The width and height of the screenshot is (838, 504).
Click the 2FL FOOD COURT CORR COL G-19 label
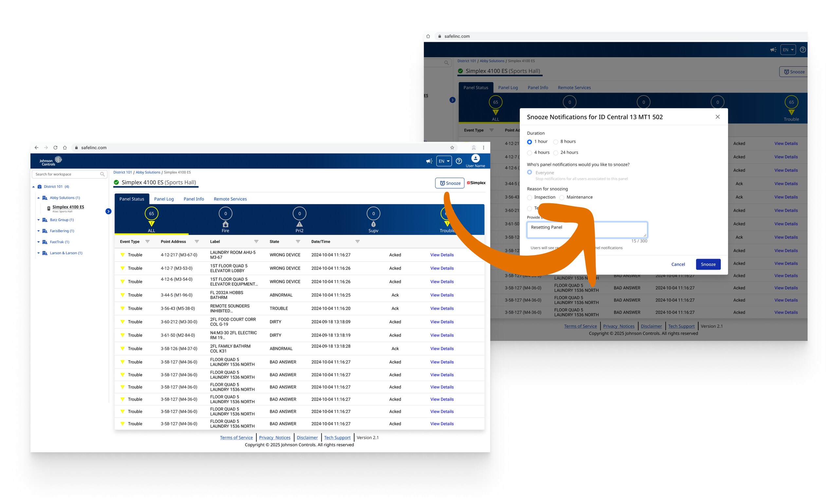tap(233, 322)
